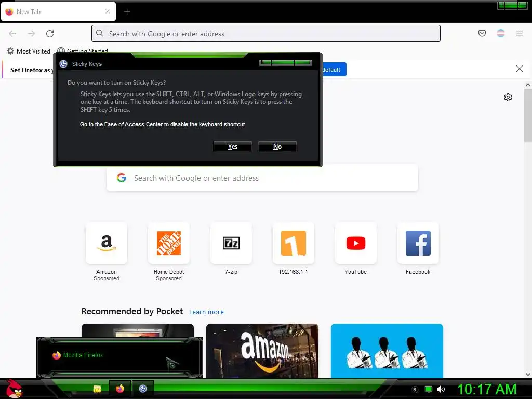Click Sticky Keys taskbar icon
Screen dimensions: 532x399
(x=143, y=389)
